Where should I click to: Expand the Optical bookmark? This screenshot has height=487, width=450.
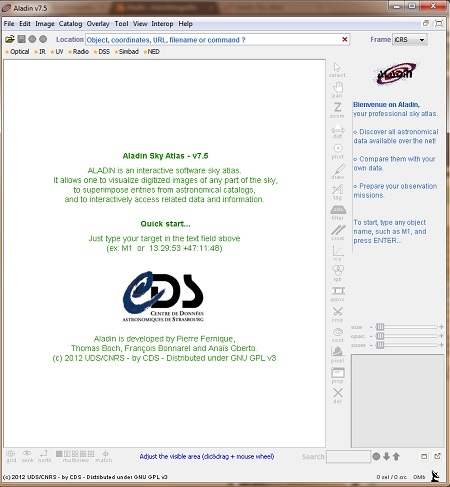point(17,52)
